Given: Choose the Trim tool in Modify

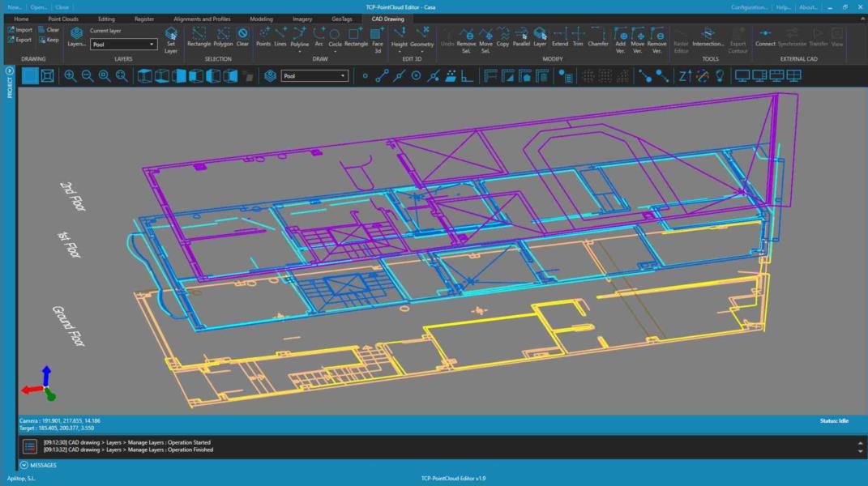Looking at the screenshot, I should [x=578, y=37].
